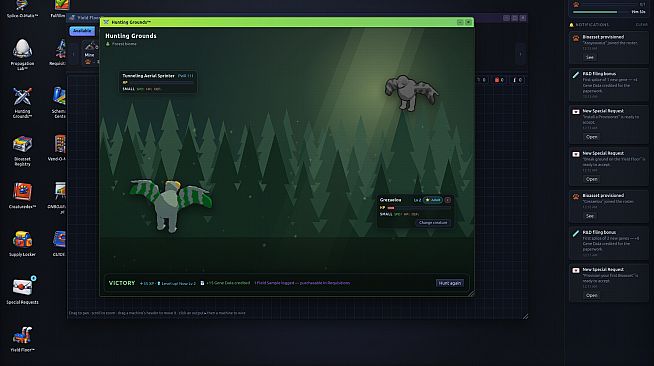Click the Mine machine icon in Yield Floor
Image resolution: width=654 pixels, height=366 pixels.
click(90, 47)
